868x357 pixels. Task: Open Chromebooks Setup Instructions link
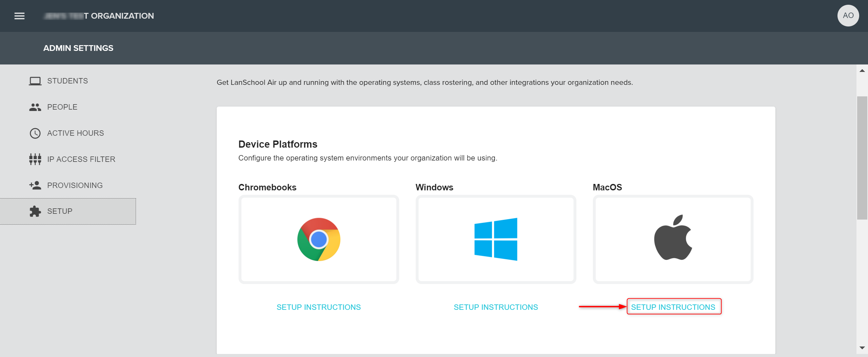tap(319, 307)
